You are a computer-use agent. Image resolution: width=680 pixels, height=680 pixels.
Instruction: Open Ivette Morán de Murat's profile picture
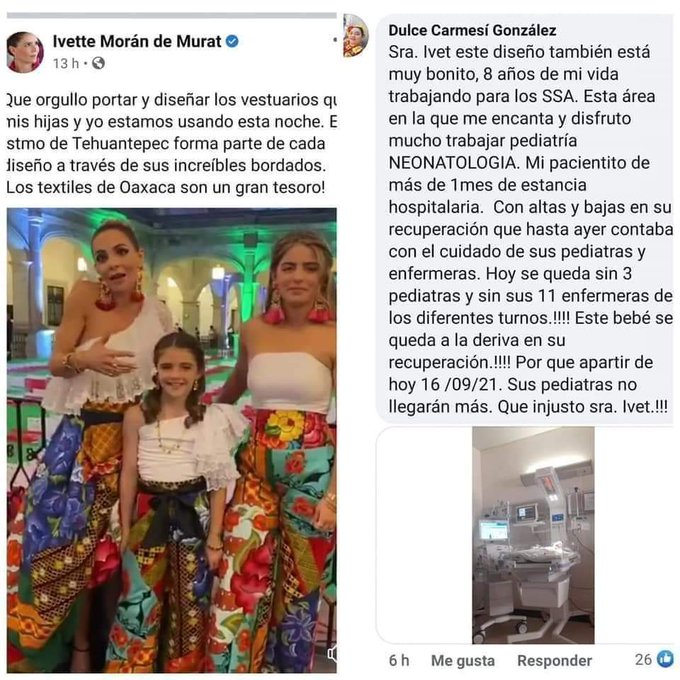[25, 52]
